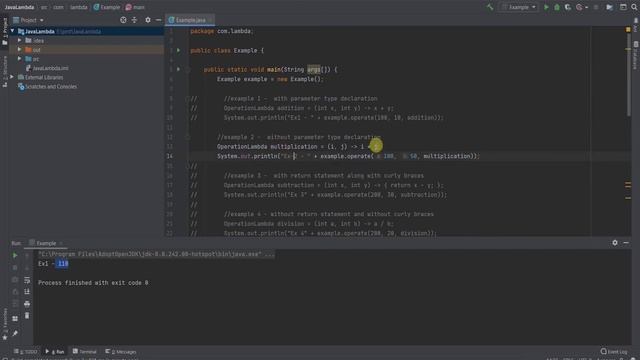
Task: Select Scratches and Consoles item
Action: (47, 87)
